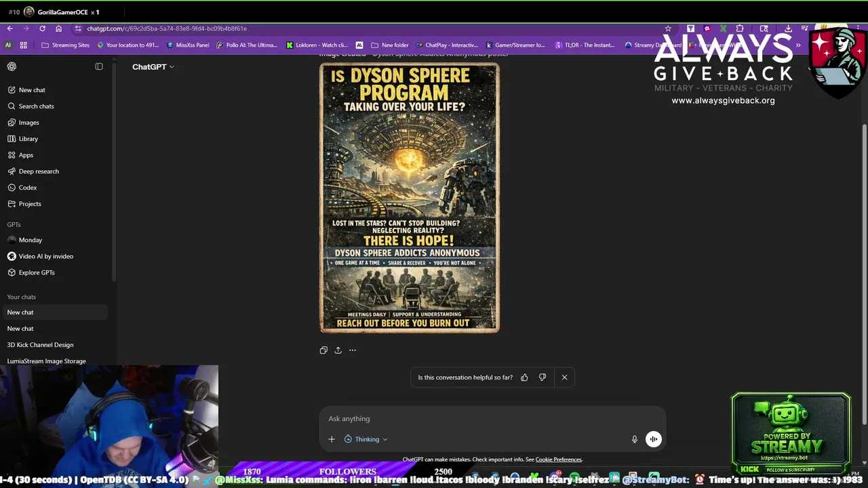Reload the page with the refresh icon
This screenshot has width=868, height=488.
pyautogui.click(x=42, y=28)
